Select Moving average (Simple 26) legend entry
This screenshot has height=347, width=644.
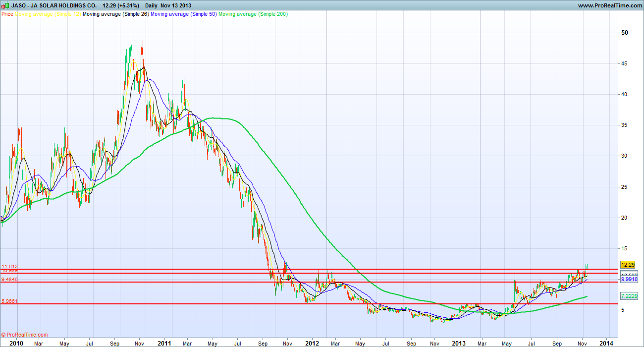pos(115,14)
